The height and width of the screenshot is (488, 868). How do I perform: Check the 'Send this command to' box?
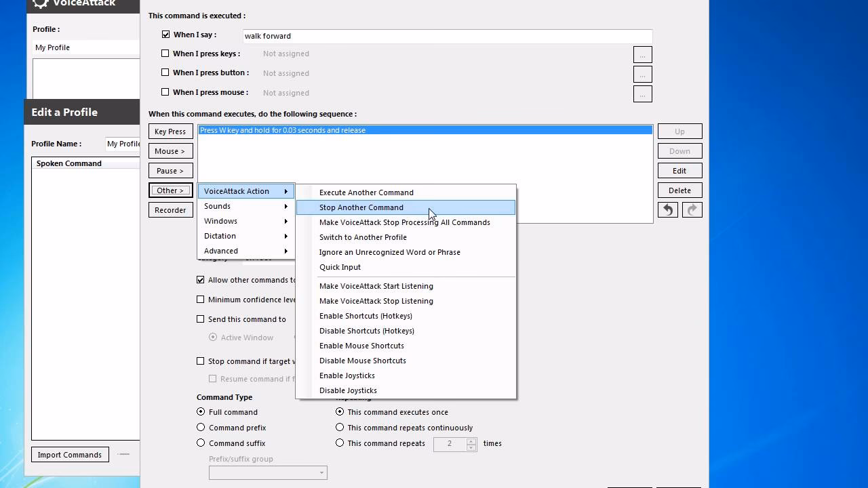pyautogui.click(x=201, y=319)
